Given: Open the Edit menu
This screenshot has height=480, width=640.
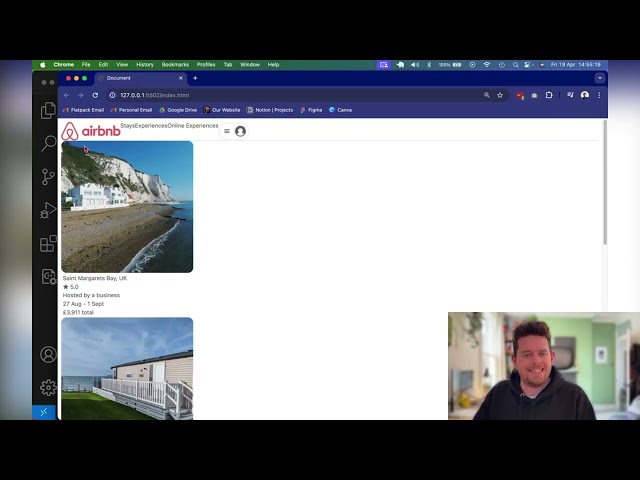Looking at the screenshot, I should tap(103, 64).
